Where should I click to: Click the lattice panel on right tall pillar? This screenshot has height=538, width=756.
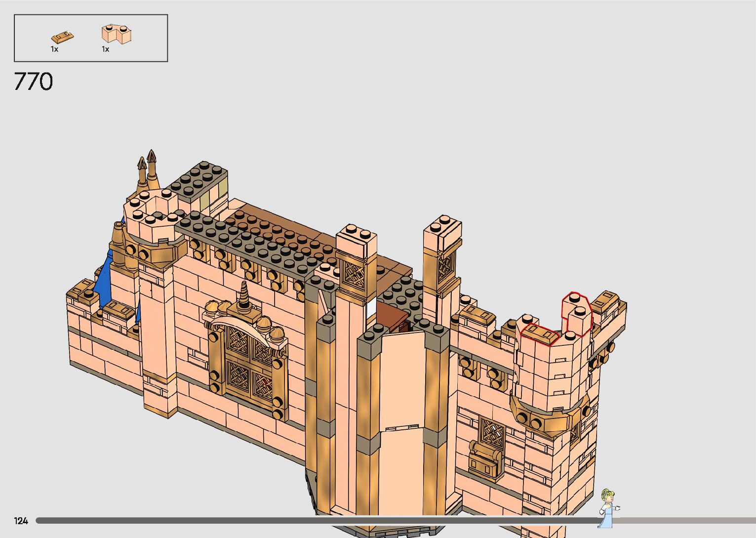click(444, 267)
